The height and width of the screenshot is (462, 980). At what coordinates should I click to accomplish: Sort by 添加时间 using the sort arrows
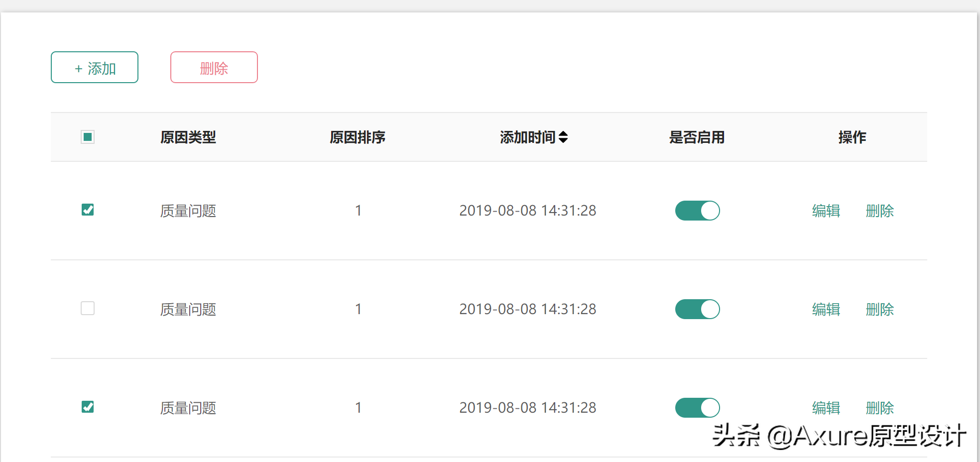pyautogui.click(x=563, y=137)
